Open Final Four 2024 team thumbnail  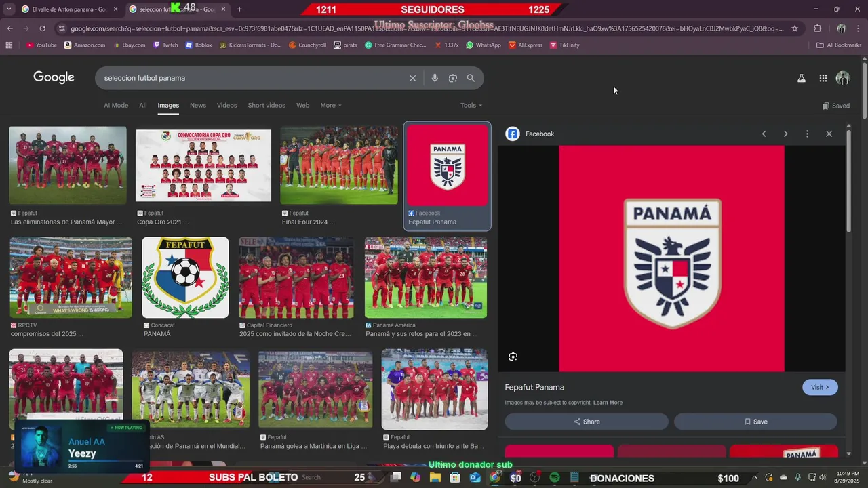pos(339,165)
